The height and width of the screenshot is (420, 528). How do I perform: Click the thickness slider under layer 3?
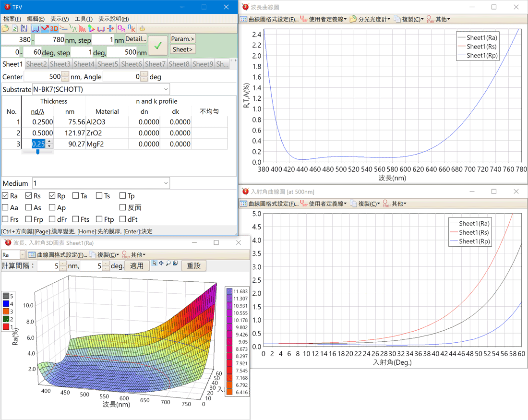(37, 152)
